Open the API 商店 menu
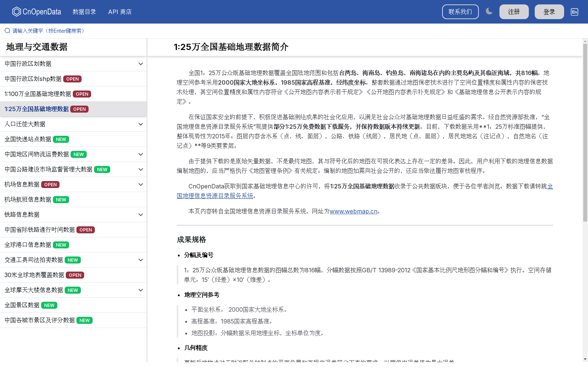The width and height of the screenshot is (588, 368). pos(120,12)
